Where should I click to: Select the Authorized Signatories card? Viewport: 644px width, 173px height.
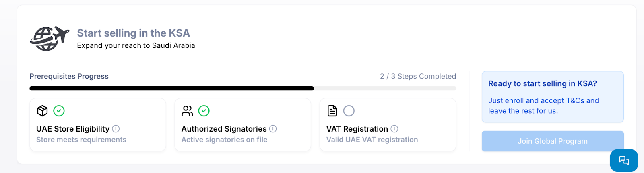click(243, 125)
